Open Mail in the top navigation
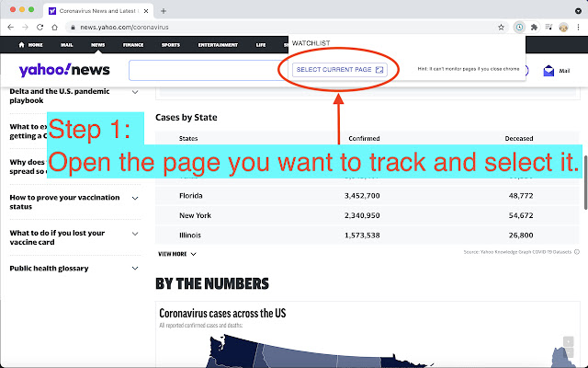This screenshot has width=588, height=368. click(x=67, y=45)
